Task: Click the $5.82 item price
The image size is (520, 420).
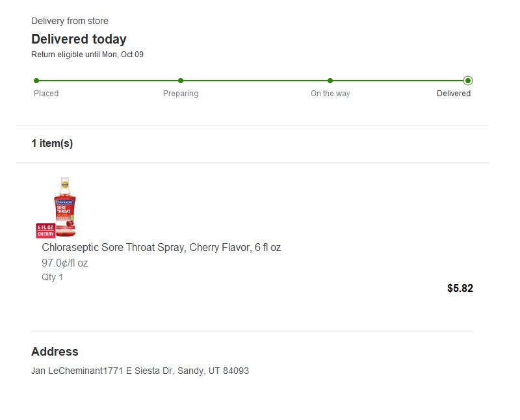Action: [x=460, y=289]
